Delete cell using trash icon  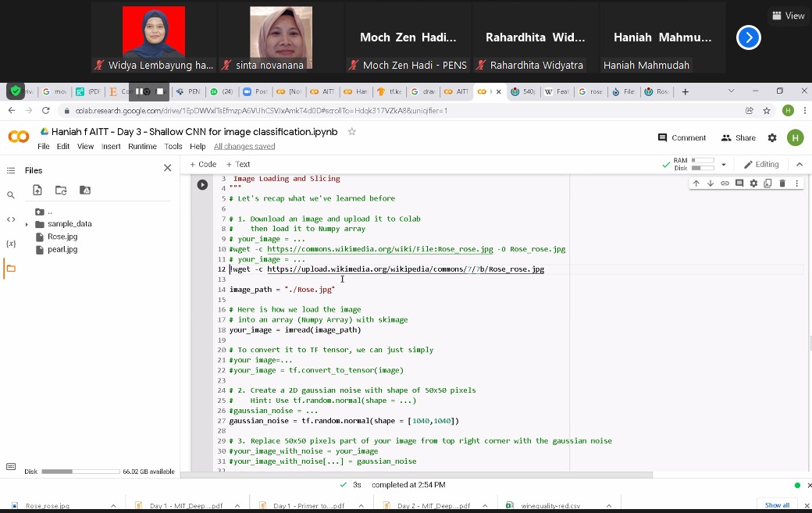coord(782,183)
